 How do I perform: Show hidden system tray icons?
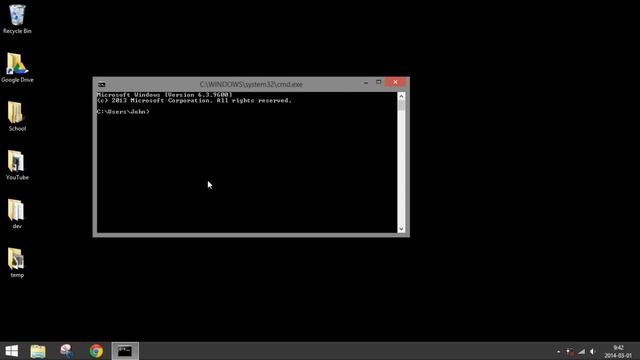point(558,351)
